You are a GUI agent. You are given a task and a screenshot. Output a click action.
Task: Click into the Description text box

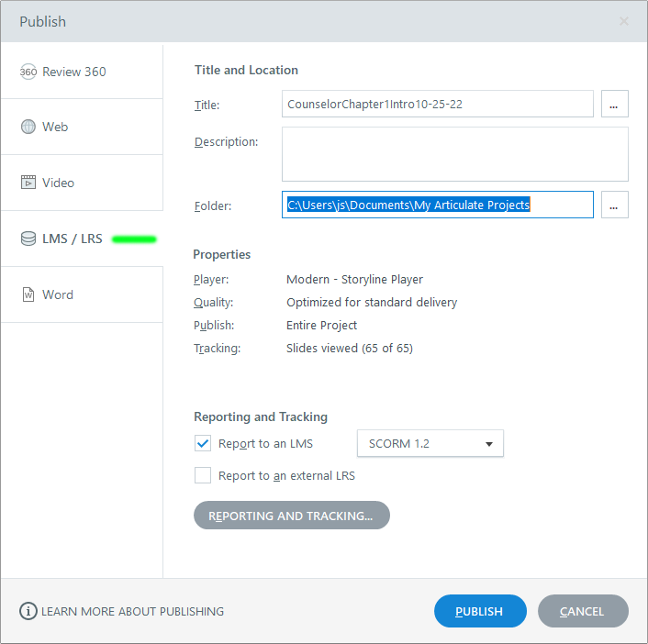pos(454,154)
